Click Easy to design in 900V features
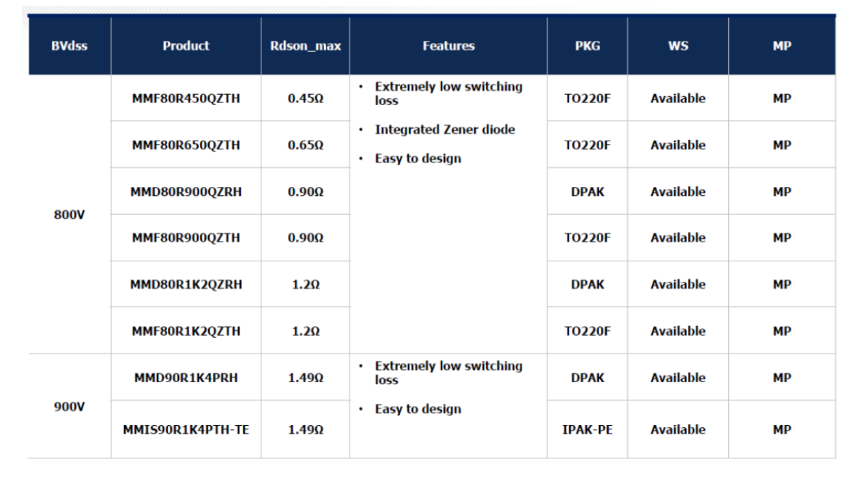The width and height of the screenshot is (868, 479). 418,409
